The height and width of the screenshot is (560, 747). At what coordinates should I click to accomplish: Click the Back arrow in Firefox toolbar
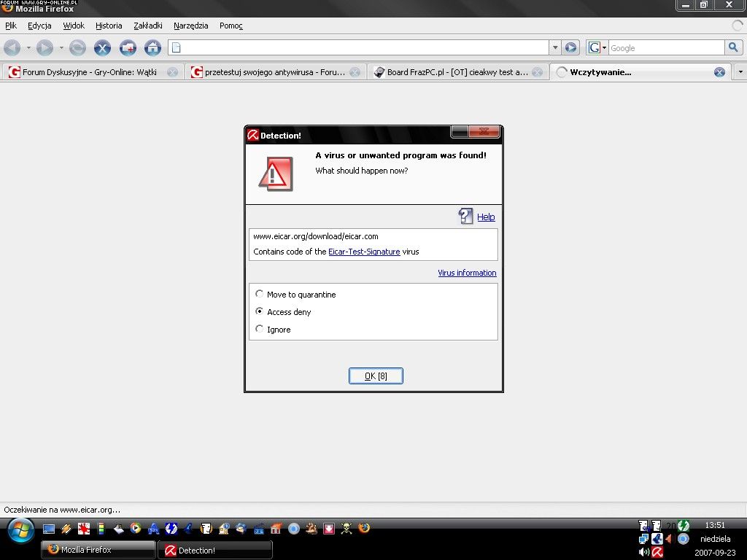[12, 47]
